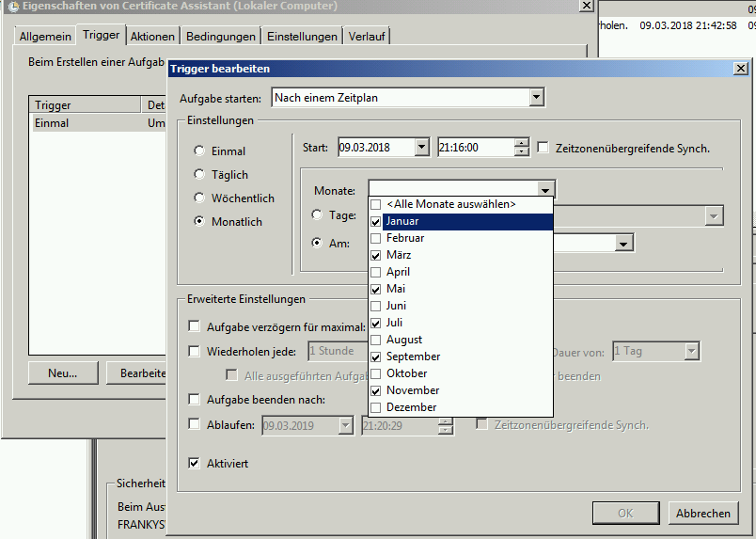Choose the Einmal radio button

pyautogui.click(x=198, y=151)
